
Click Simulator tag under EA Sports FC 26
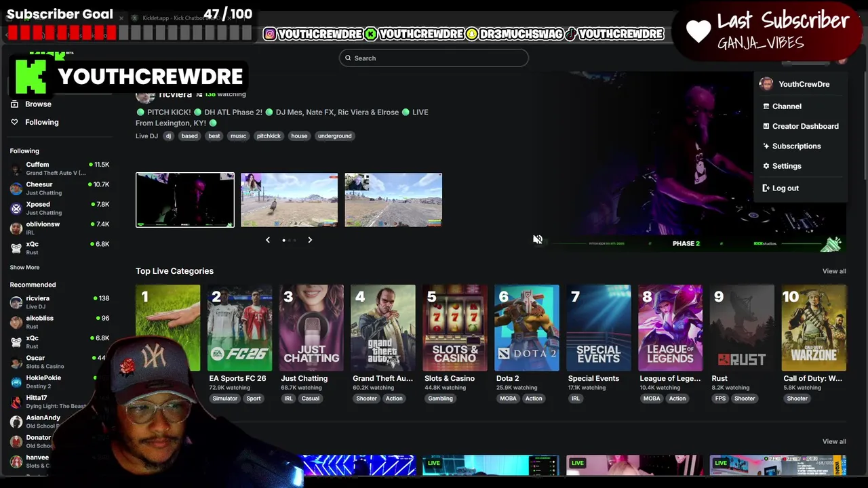click(225, 399)
